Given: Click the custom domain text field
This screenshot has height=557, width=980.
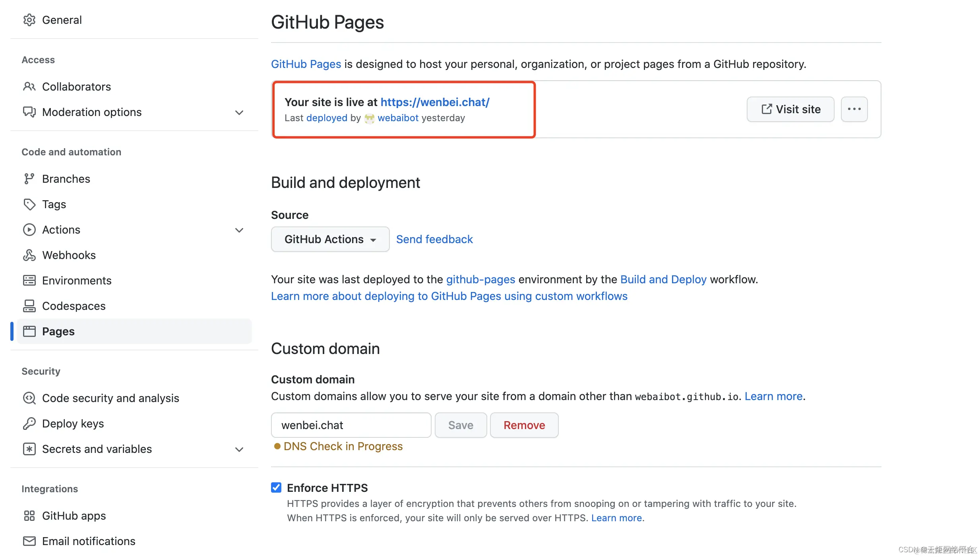Looking at the screenshot, I should click(351, 425).
